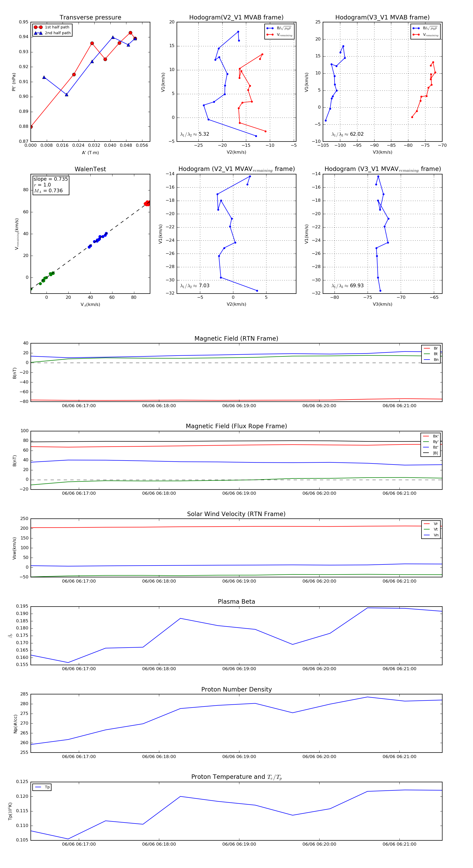Click the 'Magnetic Field (Flux Rope Frame)' title
Image resolution: width=473 pixels, height=868 pixels.
pyautogui.click(x=236, y=426)
